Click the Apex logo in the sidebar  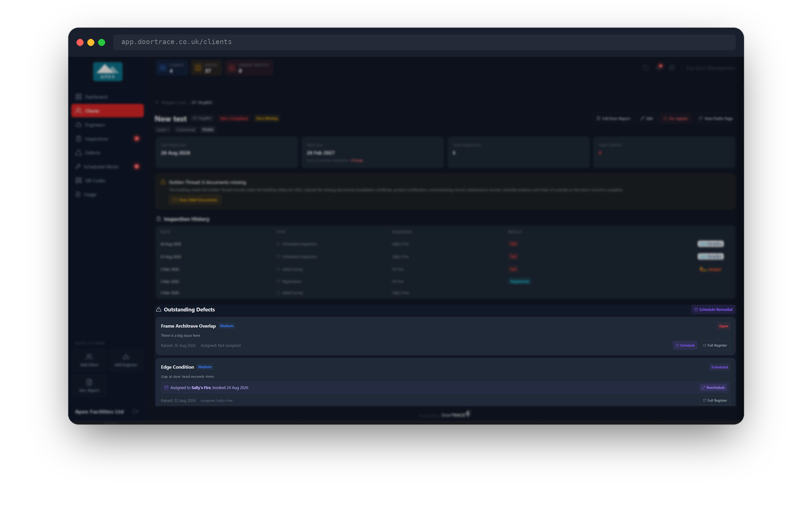[108, 72]
